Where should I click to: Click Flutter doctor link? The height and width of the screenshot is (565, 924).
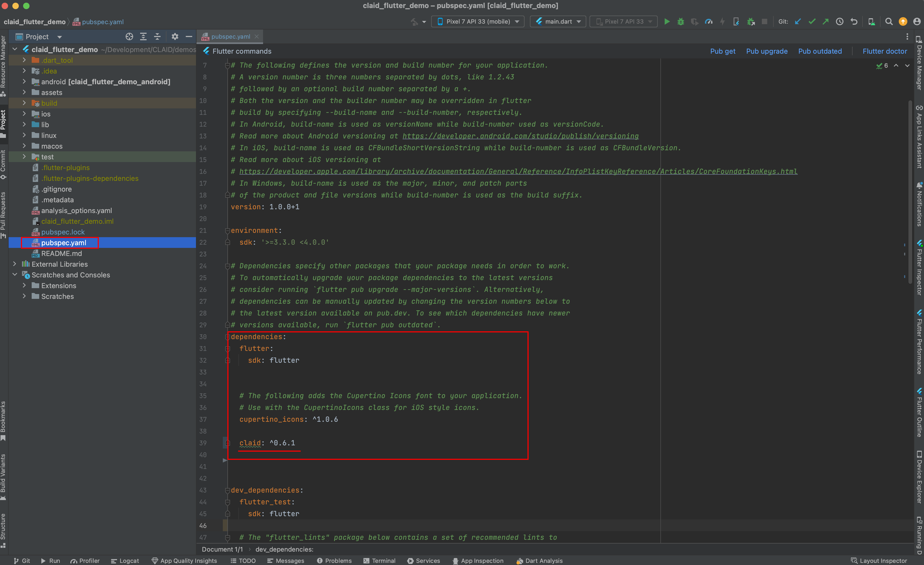pyautogui.click(x=885, y=51)
